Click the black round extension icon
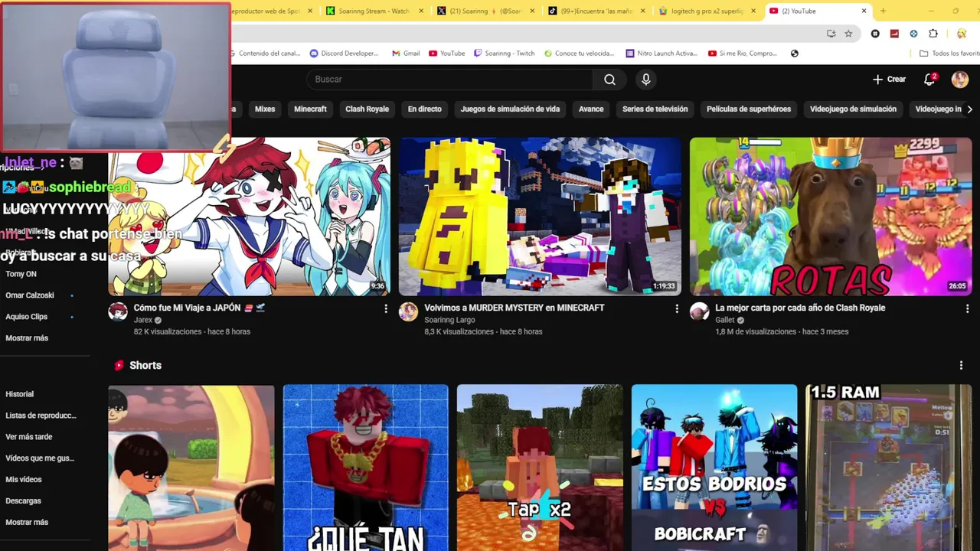This screenshot has width=980, height=551. 875,34
